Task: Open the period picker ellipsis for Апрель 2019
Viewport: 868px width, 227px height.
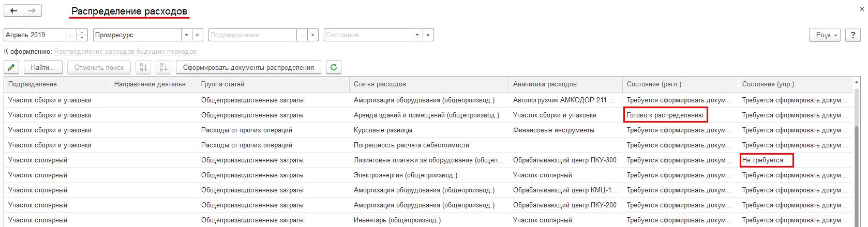Action: click(71, 35)
